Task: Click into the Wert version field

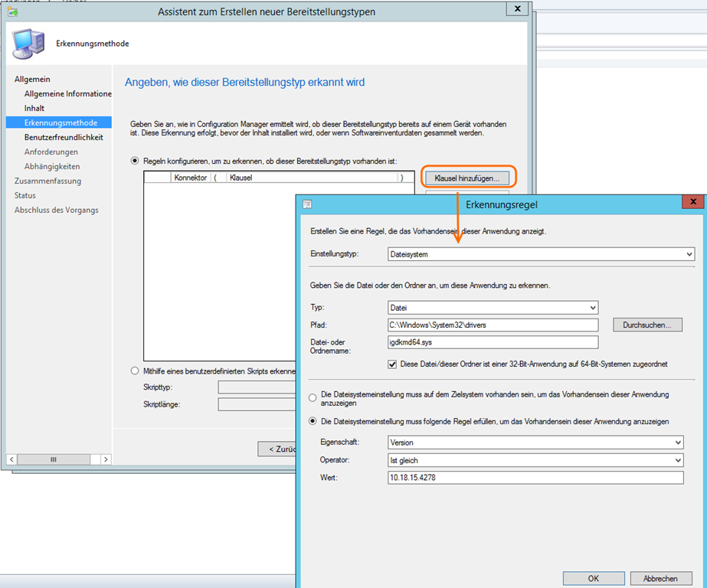Action: (x=535, y=478)
